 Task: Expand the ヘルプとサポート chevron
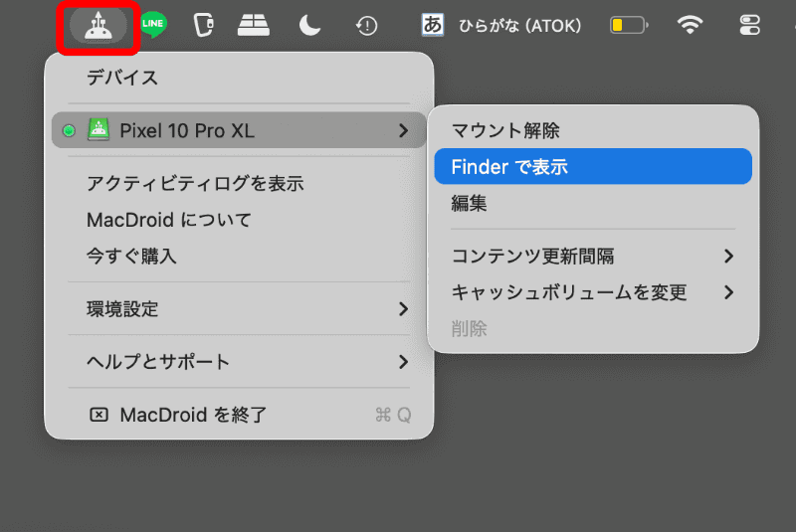point(404,362)
